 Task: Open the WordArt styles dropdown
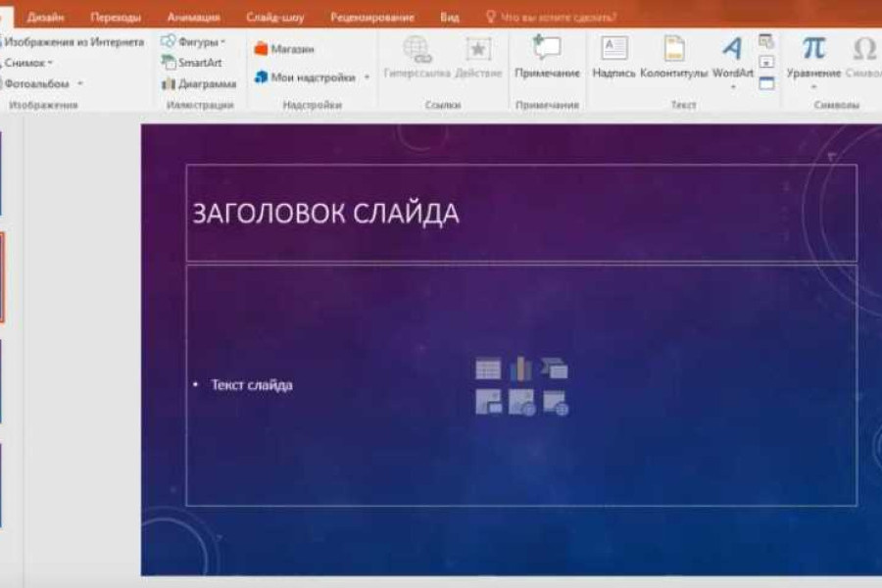[733, 87]
